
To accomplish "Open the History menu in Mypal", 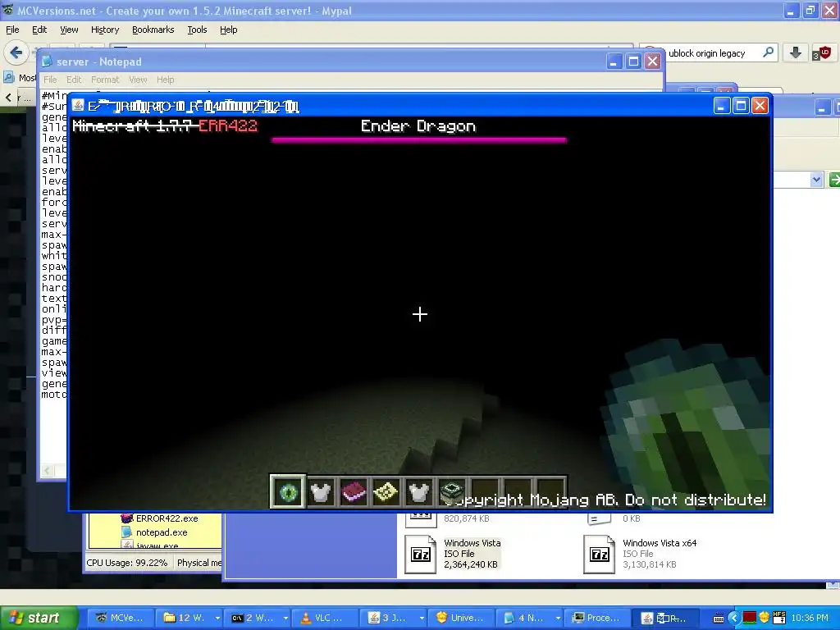I will point(105,30).
